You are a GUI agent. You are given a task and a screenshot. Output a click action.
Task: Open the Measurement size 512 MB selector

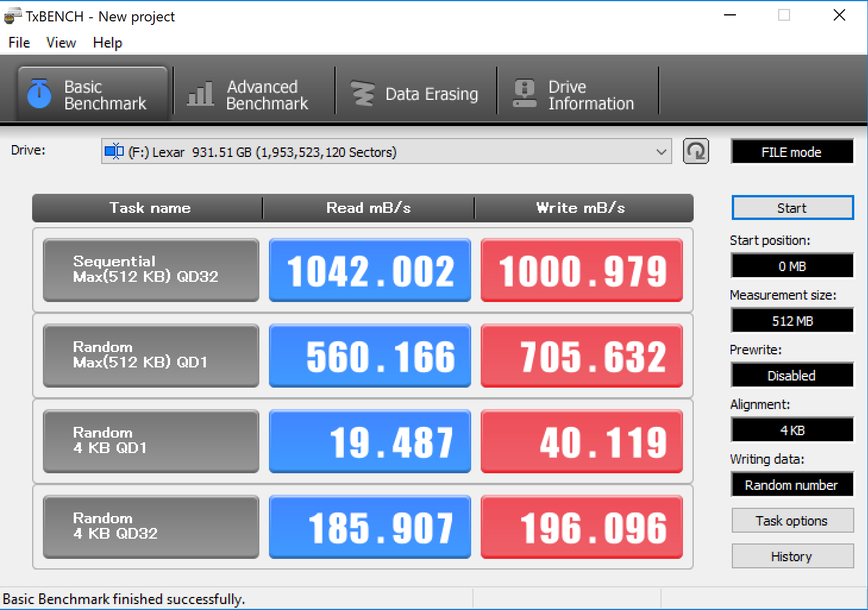792,321
